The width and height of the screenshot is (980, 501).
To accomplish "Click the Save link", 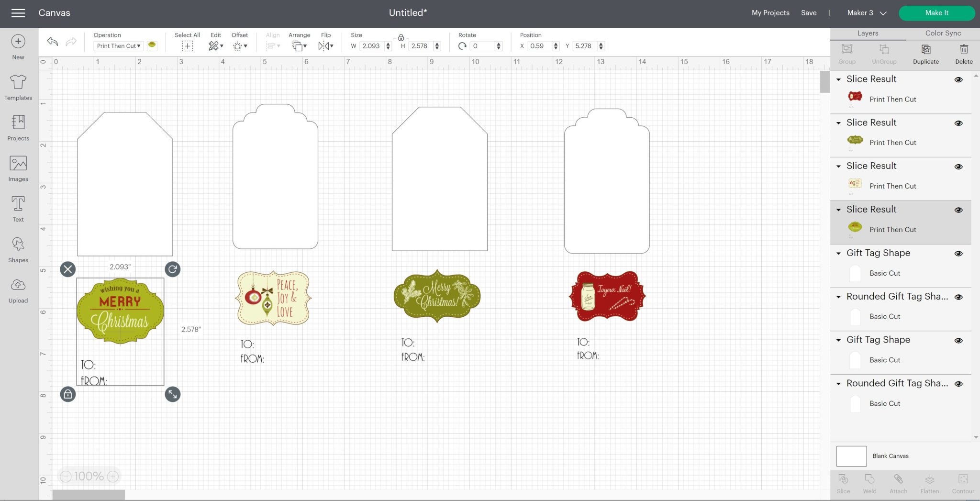I will click(x=809, y=13).
